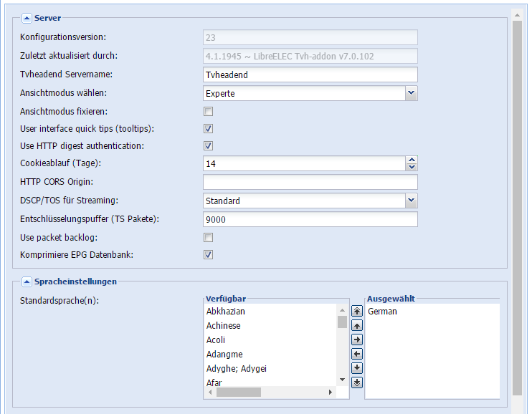Enable Use packet backlog checkbox
This screenshot has height=414, width=532.
(x=209, y=237)
